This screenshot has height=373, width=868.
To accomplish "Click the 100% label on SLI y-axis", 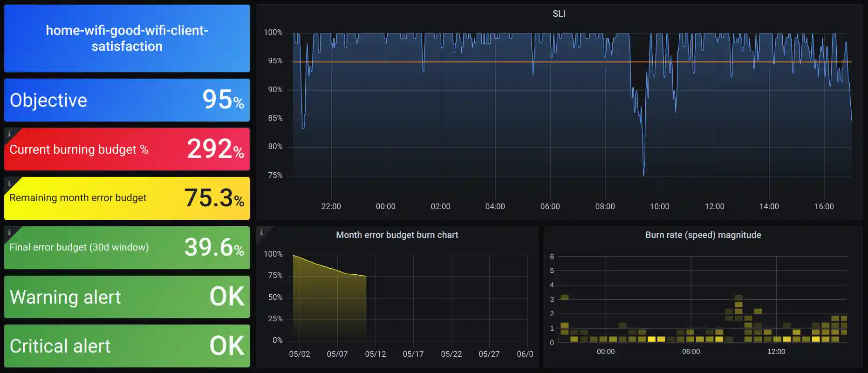I will [273, 33].
